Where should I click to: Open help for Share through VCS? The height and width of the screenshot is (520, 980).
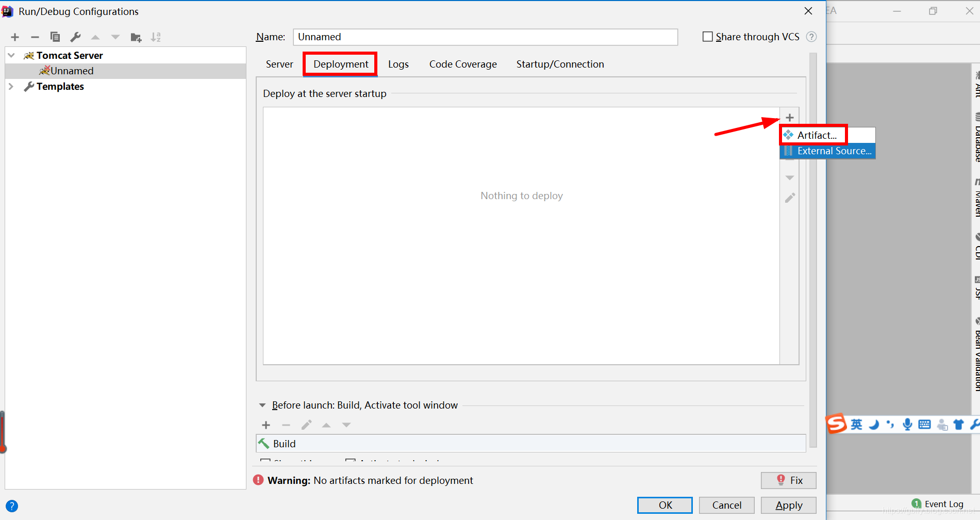click(x=811, y=37)
